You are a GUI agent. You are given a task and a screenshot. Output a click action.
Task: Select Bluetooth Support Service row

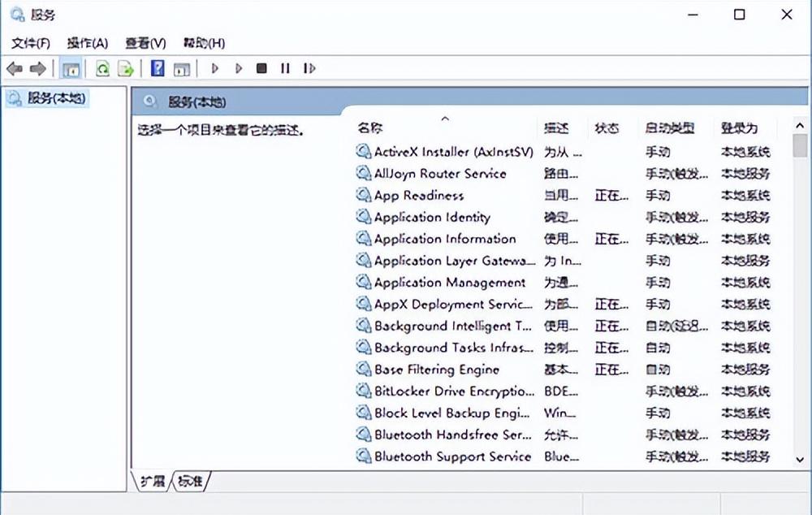coord(564,457)
